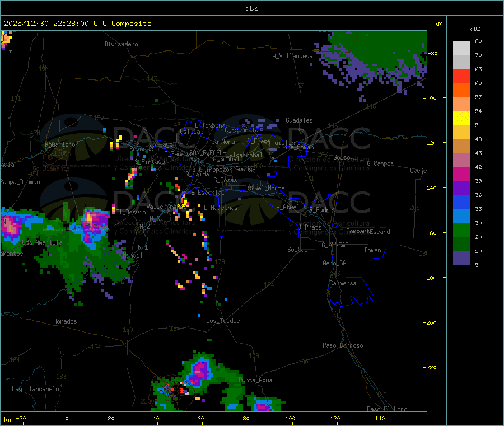Screen dimensions: 504x426
Task: Click the Pampa_Diamante place label
Action: coord(24,182)
